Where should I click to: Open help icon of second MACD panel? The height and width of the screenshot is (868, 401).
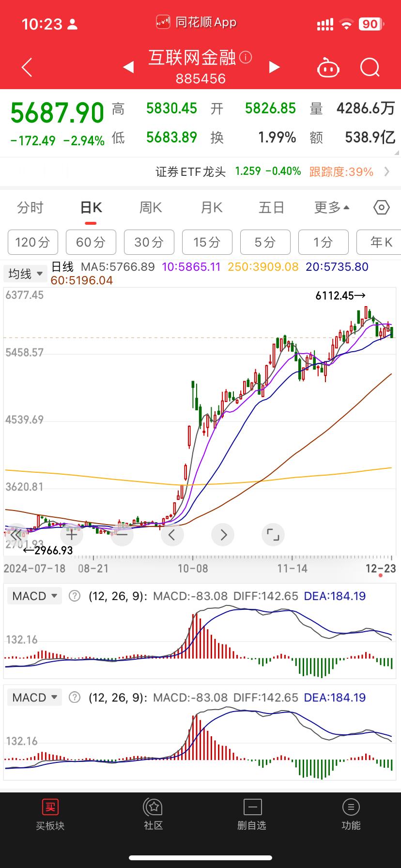pyautogui.click(x=74, y=697)
